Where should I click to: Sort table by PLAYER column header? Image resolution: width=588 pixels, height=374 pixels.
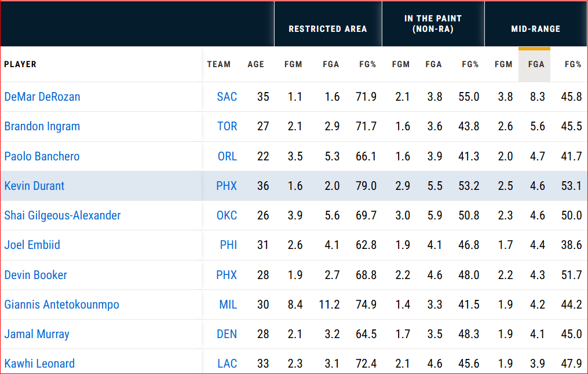20,64
